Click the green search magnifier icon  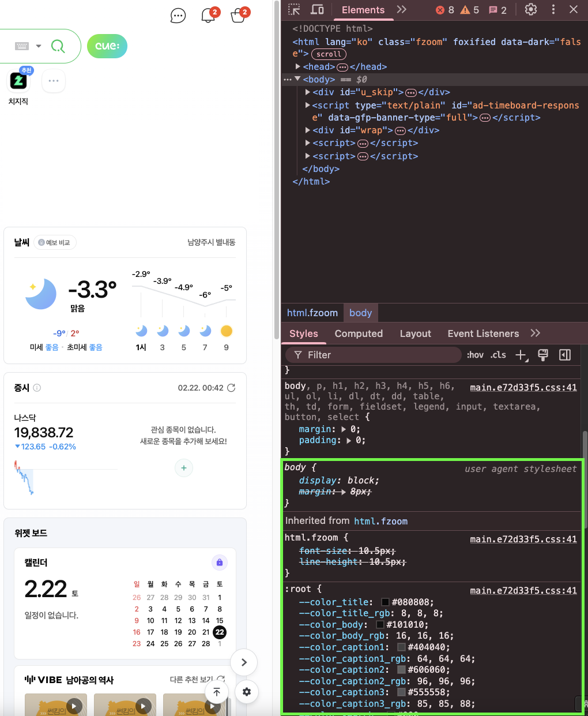58,46
